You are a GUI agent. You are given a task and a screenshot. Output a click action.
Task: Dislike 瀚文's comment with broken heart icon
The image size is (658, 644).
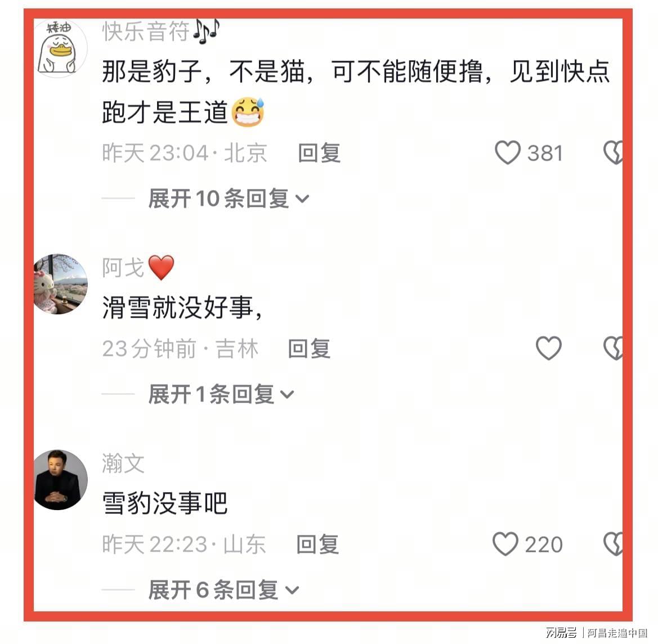tap(613, 544)
